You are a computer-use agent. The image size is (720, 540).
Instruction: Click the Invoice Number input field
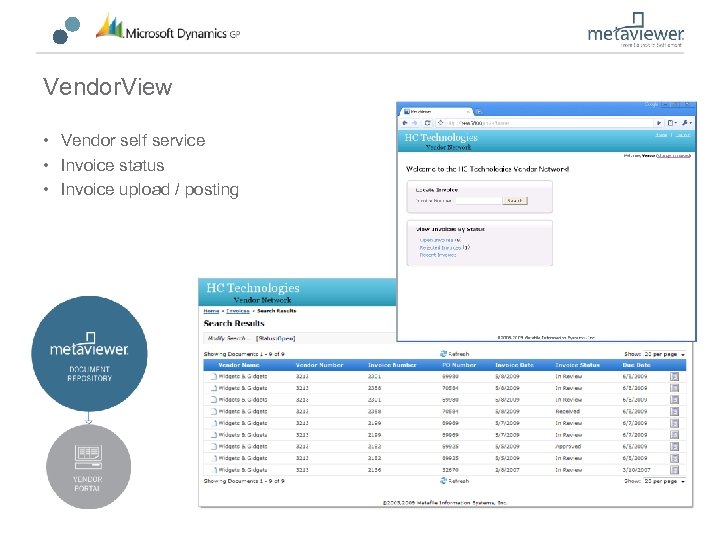(478, 201)
